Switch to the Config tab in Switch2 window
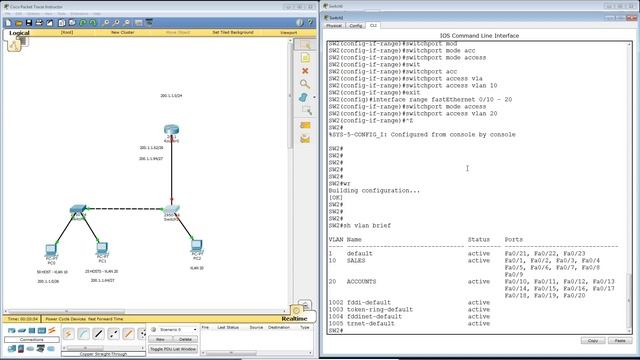Screen dimensions: 640x360 [x=356, y=26]
